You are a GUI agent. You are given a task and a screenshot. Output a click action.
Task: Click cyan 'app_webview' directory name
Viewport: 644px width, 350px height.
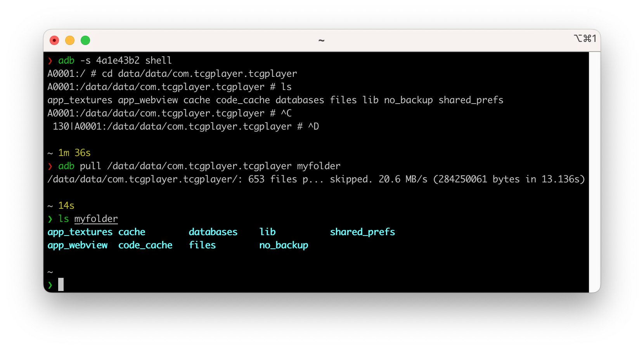point(78,245)
